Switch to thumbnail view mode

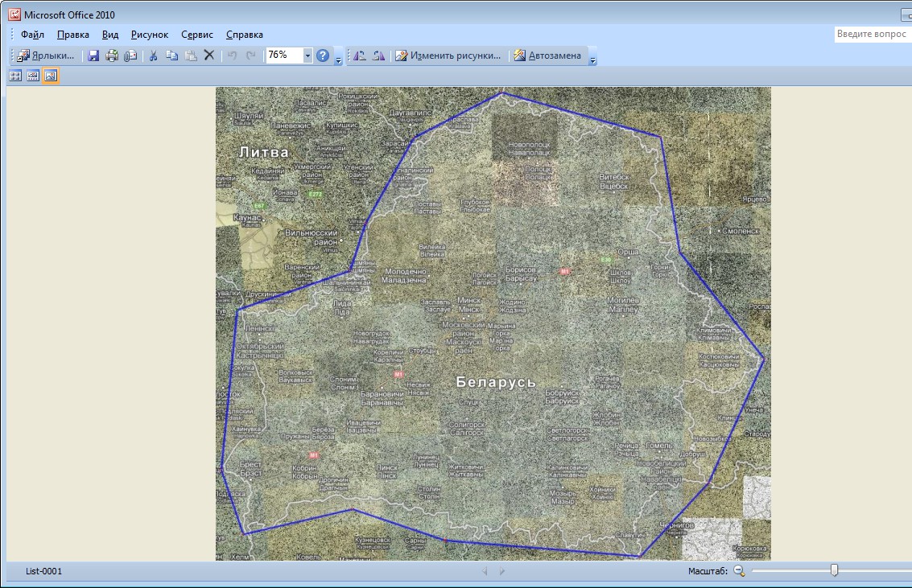[14, 76]
